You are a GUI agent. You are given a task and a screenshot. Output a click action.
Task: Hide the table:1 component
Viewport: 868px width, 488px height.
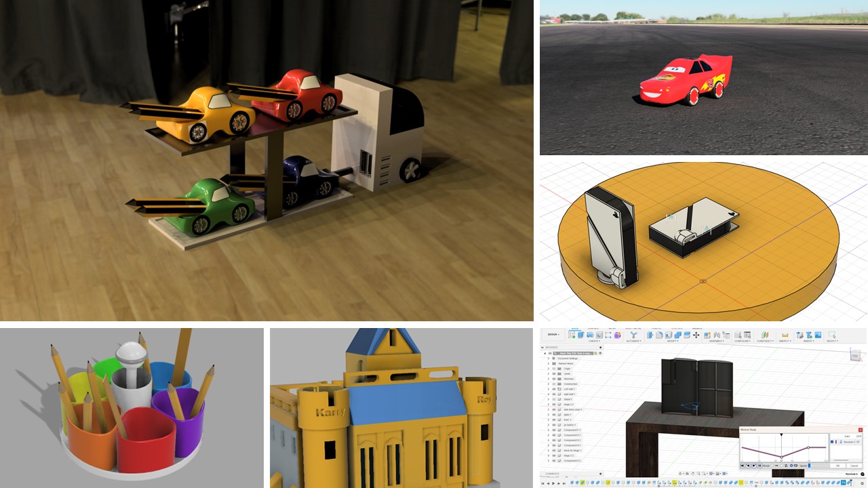554,415
